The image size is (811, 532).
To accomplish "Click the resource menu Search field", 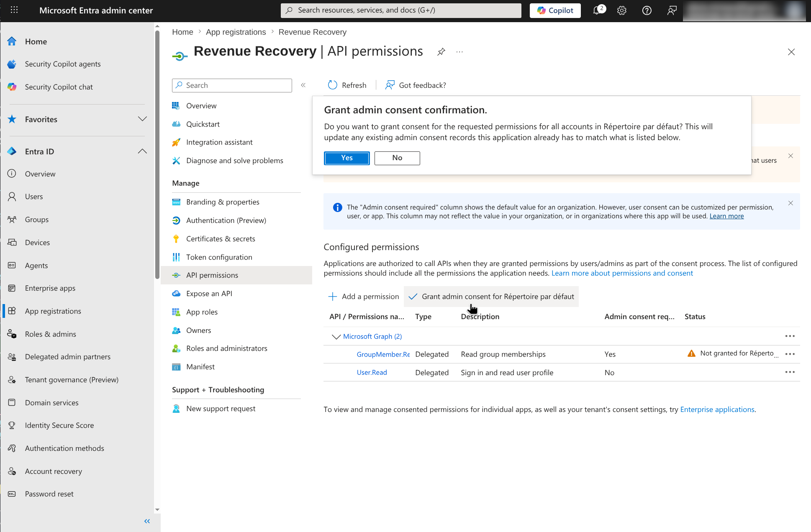I will point(232,85).
